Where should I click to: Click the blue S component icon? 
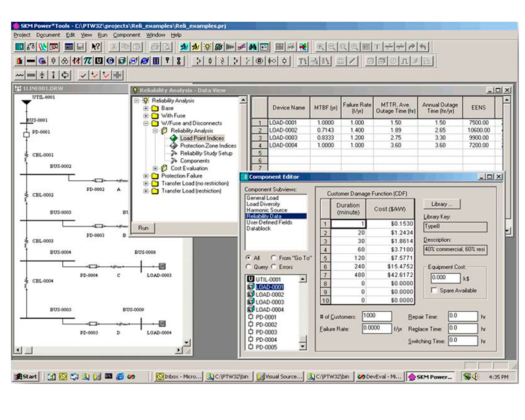(x=144, y=61)
